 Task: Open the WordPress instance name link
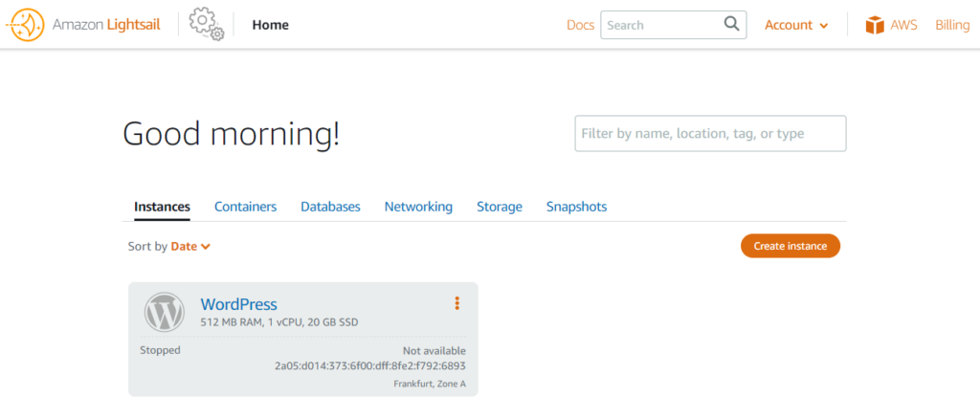click(238, 304)
